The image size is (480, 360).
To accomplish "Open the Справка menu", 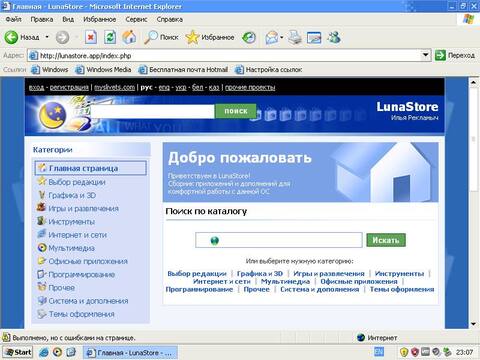I will (x=170, y=19).
